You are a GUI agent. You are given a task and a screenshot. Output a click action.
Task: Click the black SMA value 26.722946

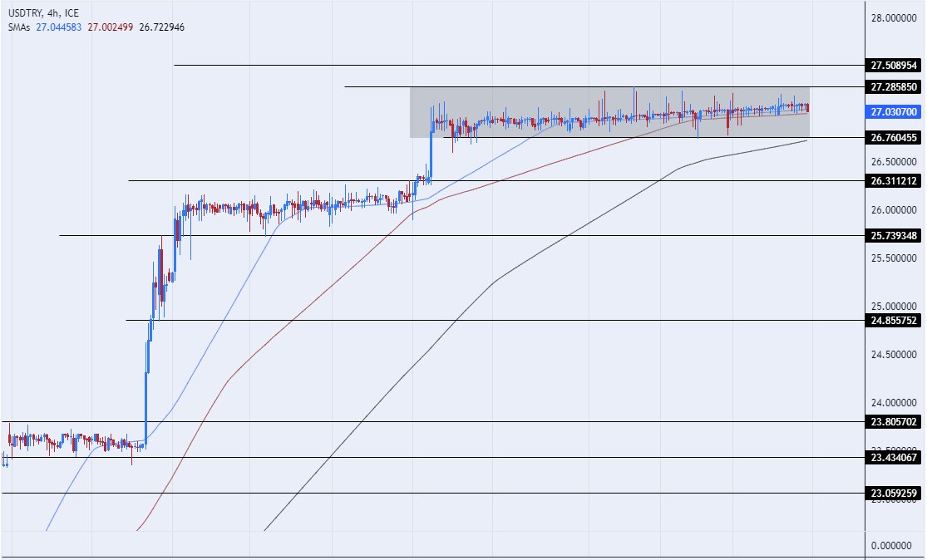(161, 27)
